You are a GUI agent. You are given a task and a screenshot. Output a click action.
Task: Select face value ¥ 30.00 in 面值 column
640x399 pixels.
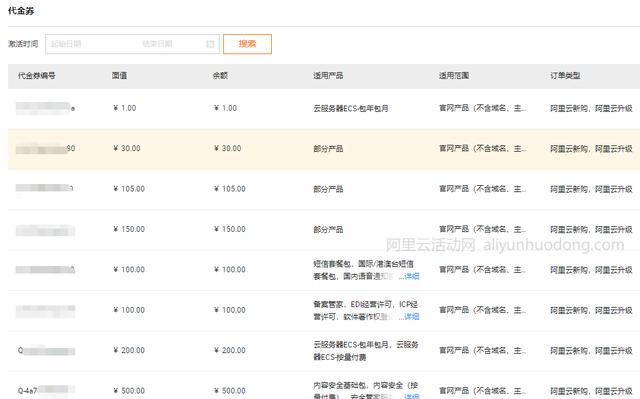point(127,149)
